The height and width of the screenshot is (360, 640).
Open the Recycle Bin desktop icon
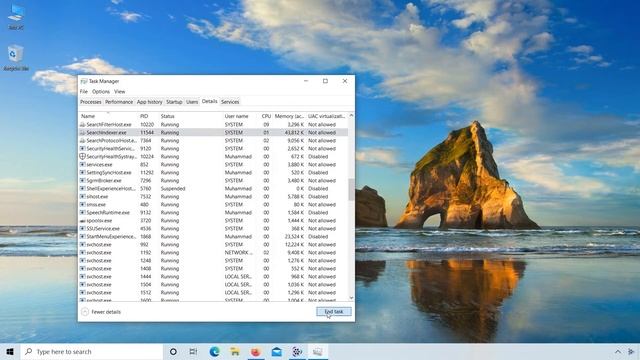pyautogui.click(x=16, y=58)
